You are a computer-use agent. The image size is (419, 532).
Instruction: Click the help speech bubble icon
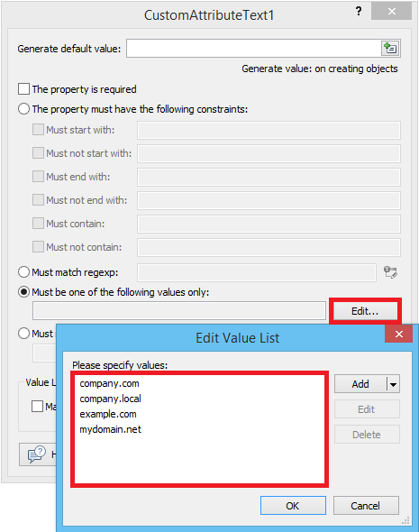[37, 454]
